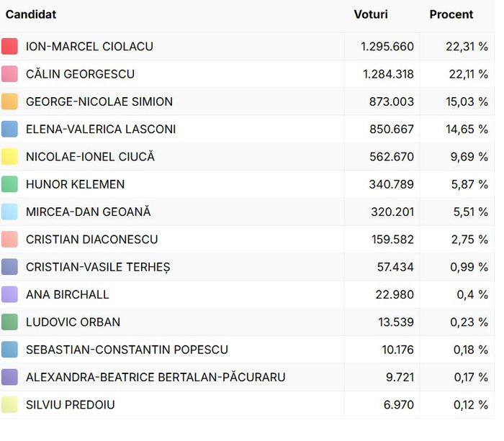Click the Candidat column header
This screenshot has width=504, height=441.
point(31,14)
